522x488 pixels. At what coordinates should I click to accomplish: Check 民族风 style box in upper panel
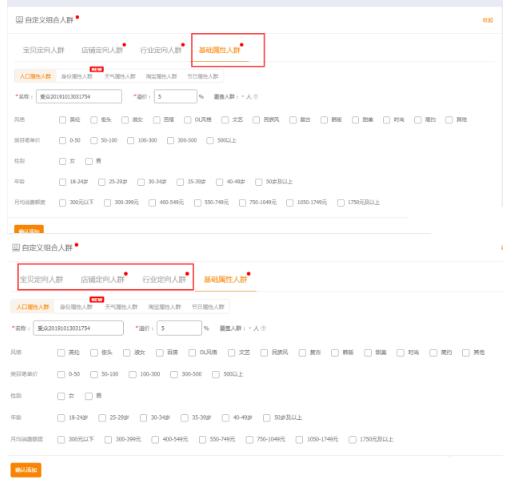coord(256,120)
